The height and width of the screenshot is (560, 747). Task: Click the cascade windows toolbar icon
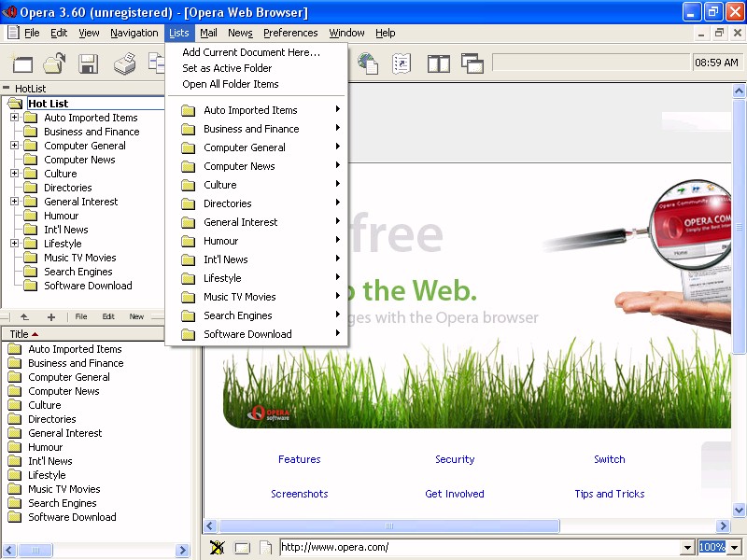(472, 63)
